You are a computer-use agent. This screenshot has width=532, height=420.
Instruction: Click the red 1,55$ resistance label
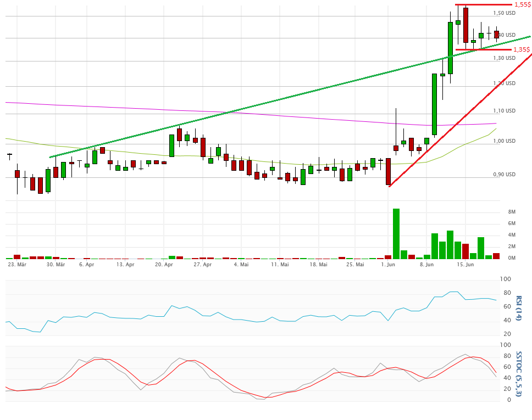point(522,4)
